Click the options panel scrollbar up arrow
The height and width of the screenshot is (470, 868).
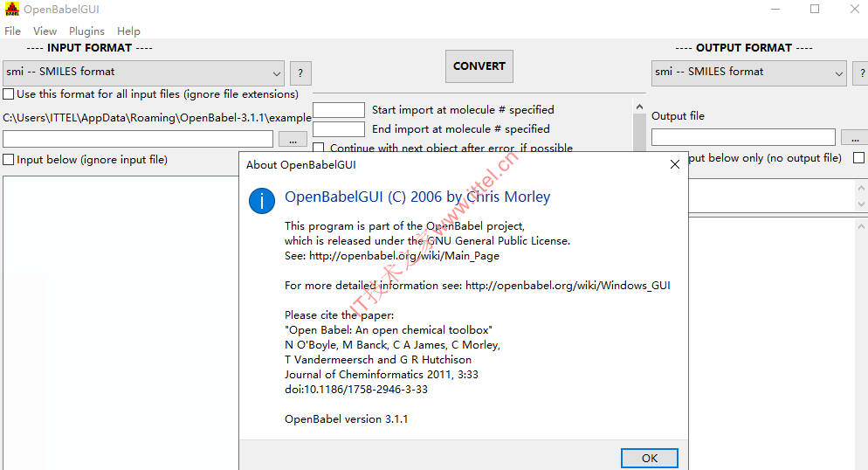(x=639, y=107)
